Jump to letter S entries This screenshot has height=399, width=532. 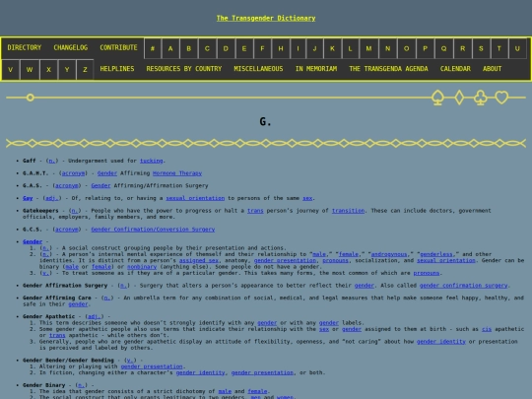481,48
